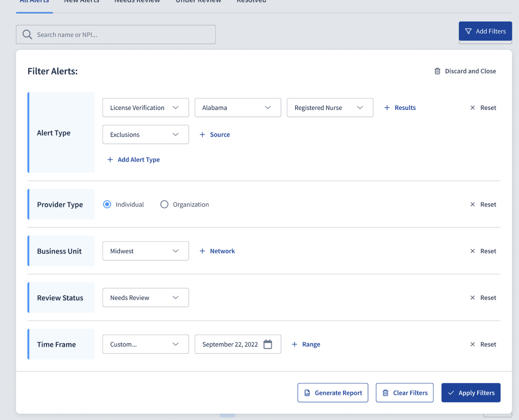
Task: Open the License Verification dropdown
Action: [146, 108]
